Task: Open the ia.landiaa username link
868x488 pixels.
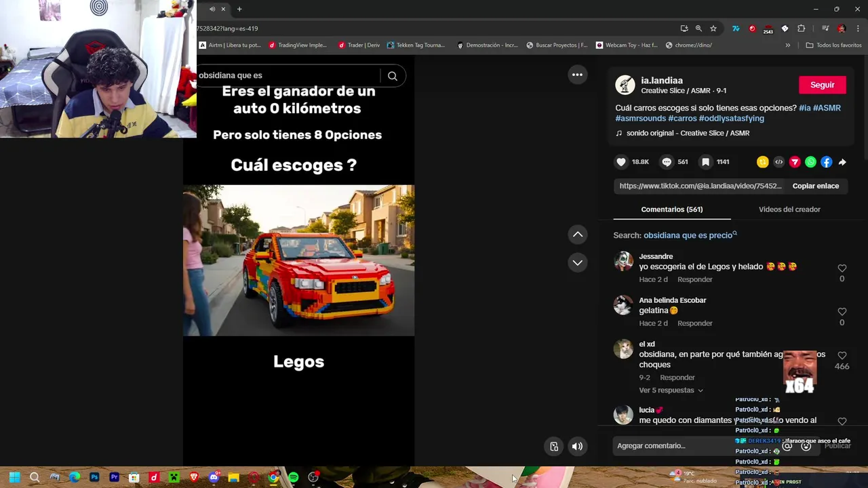Action: 662,80
